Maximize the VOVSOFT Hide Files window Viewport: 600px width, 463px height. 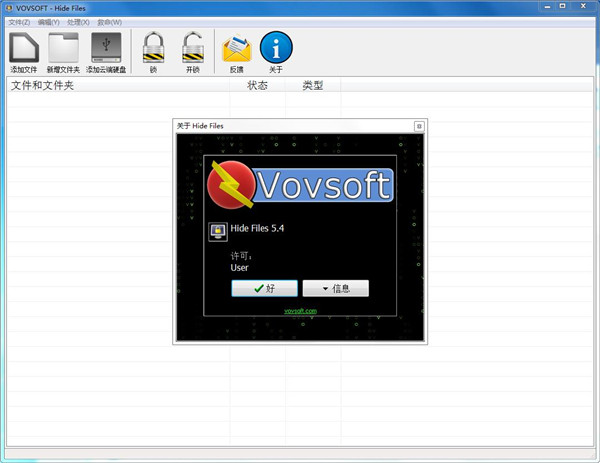562,7
